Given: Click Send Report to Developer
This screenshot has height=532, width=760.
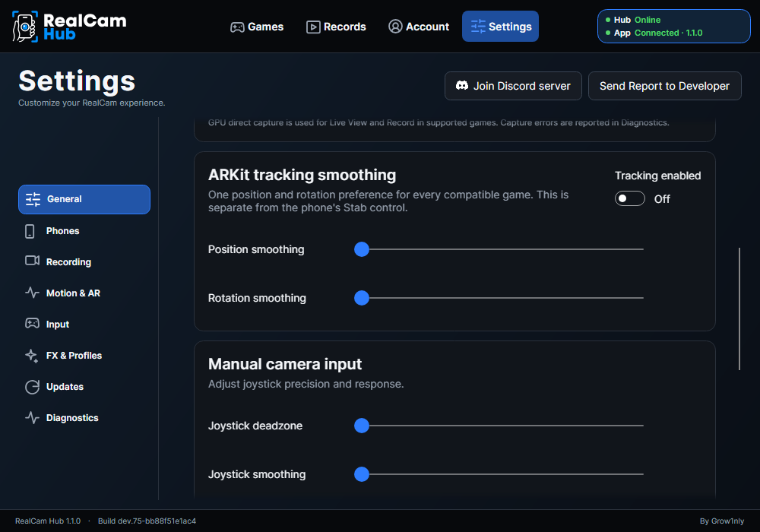Looking at the screenshot, I should coord(664,86).
